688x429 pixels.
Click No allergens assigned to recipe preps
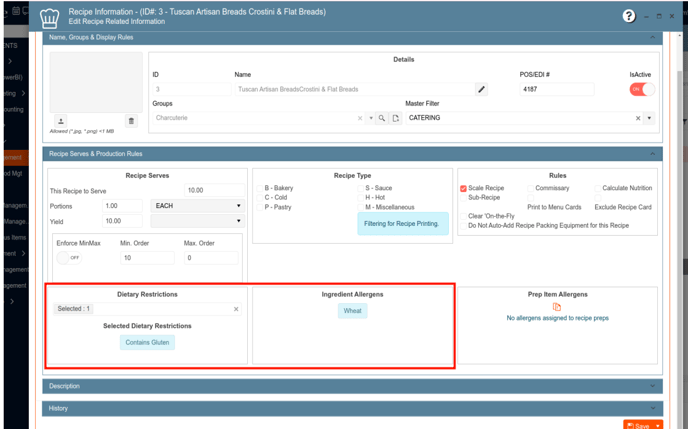tap(557, 318)
